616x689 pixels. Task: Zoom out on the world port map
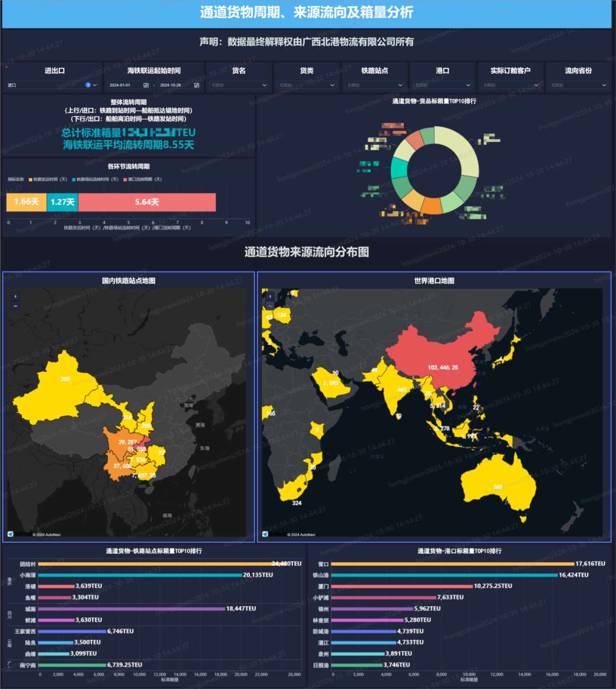[270, 306]
